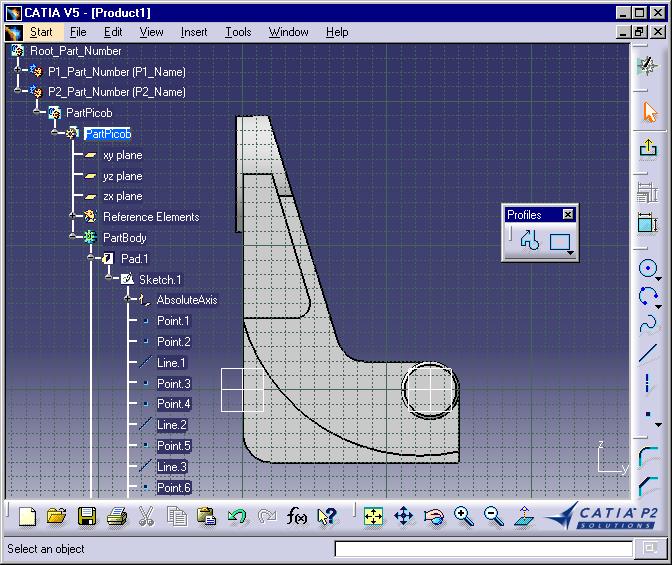Select the Profile tool in Profiles toolbar
672x565 pixels.
click(x=530, y=240)
